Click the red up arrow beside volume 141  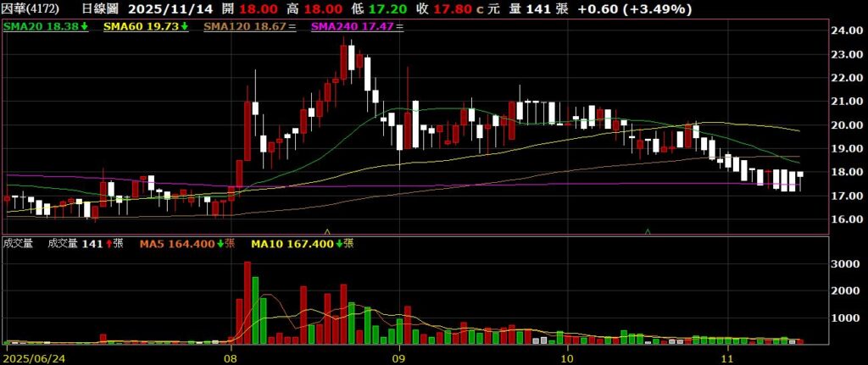pos(108,244)
